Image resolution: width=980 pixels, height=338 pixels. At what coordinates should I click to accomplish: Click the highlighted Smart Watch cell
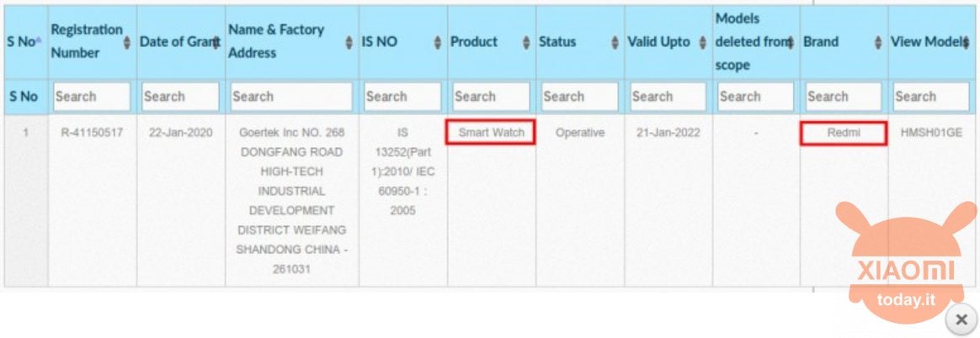click(491, 132)
